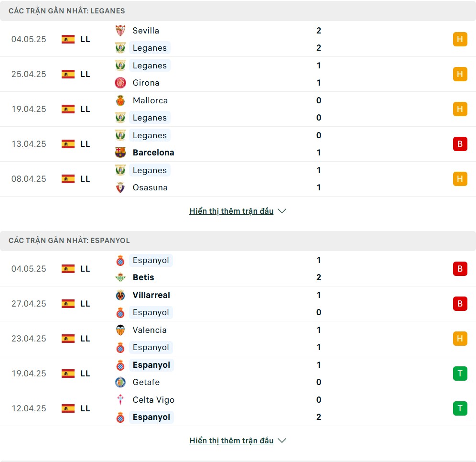Viewport: 476px width, 462px height.
Task: Click the Celta Vigo club crest
Action: pyautogui.click(x=120, y=400)
